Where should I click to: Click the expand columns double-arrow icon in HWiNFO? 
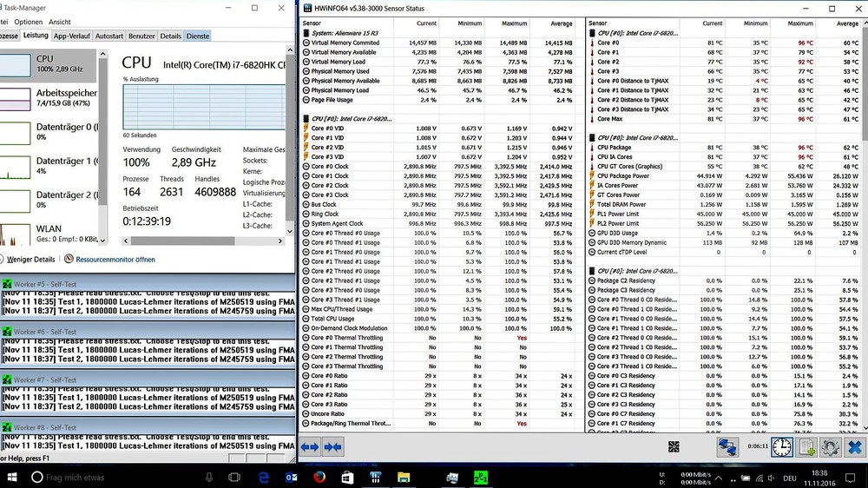pyautogui.click(x=311, y=446)
